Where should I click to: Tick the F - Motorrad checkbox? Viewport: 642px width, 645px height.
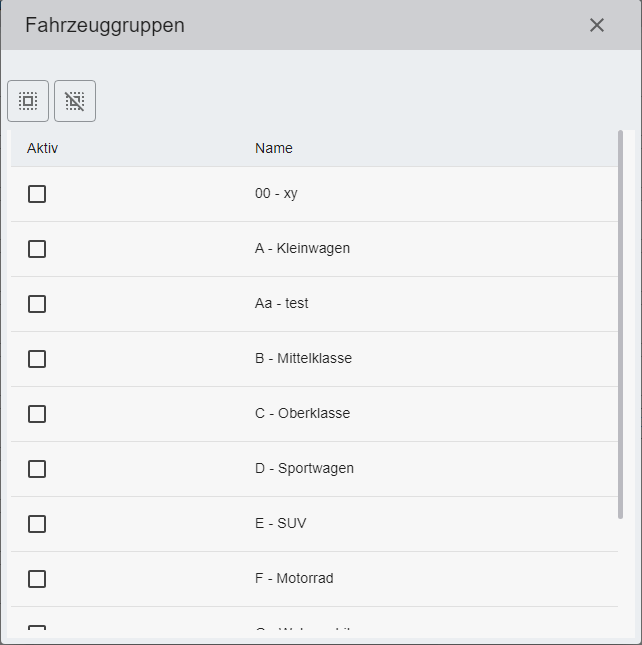tap(37, 579)
